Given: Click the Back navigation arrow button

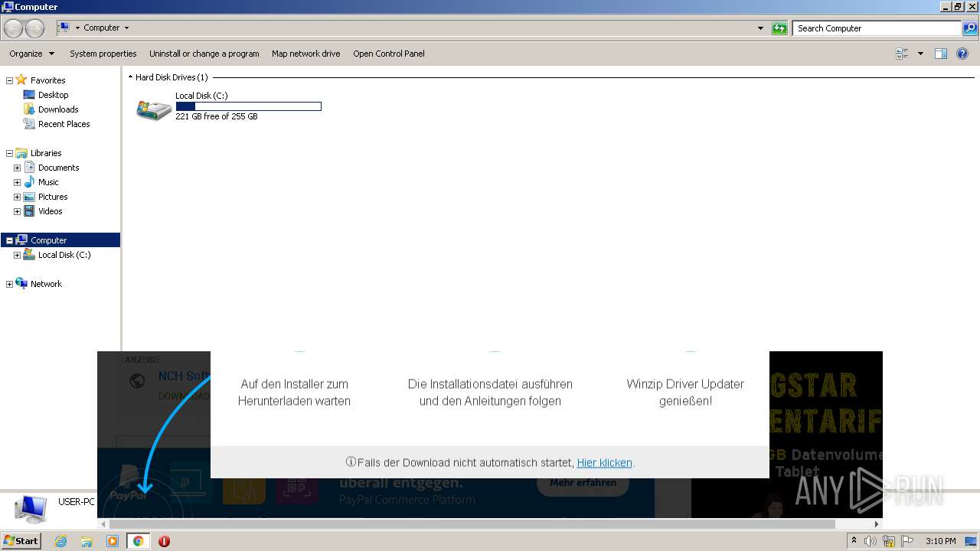Looking at the screenshot, I should pos(13,28).
